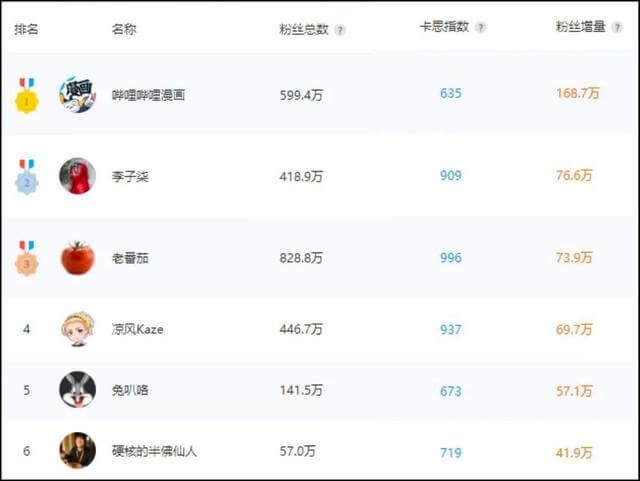Viewport: 640px width, 481px height.
Task: Open the 哔哩哔哩漫画 channel name link
Action: pyautogui.click(x=148, y=95)
